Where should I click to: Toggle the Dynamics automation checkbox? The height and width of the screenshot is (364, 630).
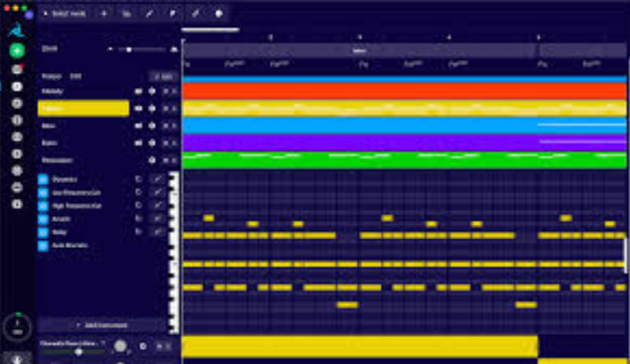click(43, 179)
